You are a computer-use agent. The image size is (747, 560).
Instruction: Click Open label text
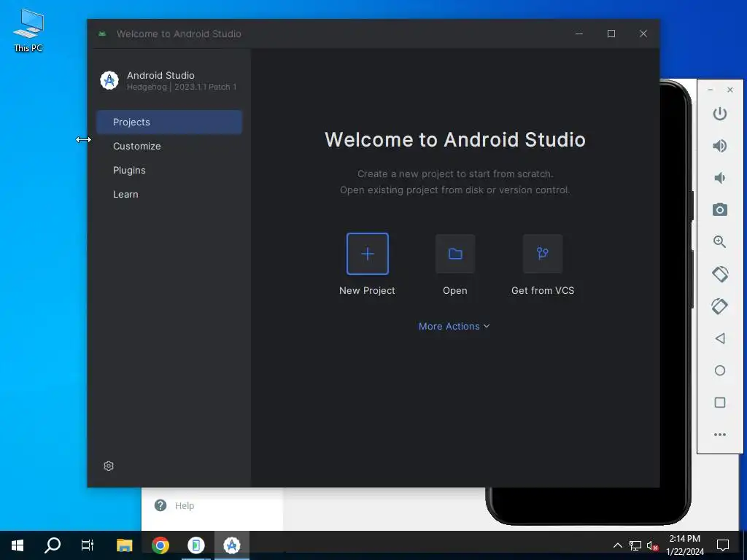tap(455, 290)
